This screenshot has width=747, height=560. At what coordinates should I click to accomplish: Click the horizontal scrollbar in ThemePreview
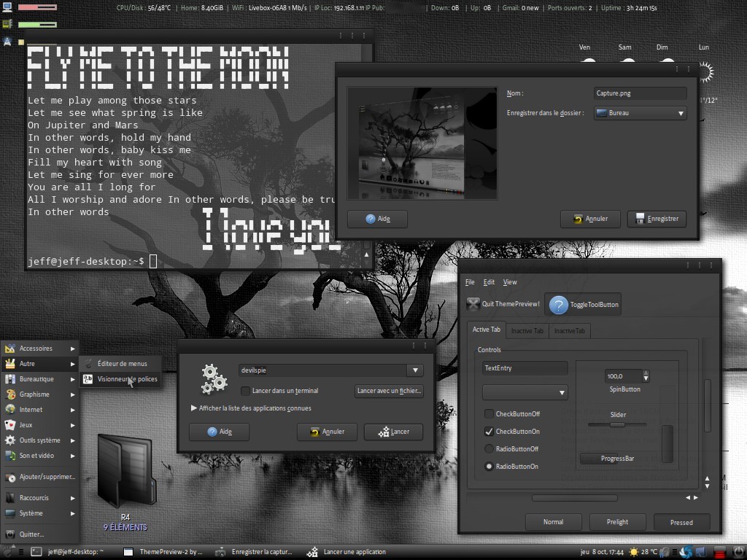[575, 498]
